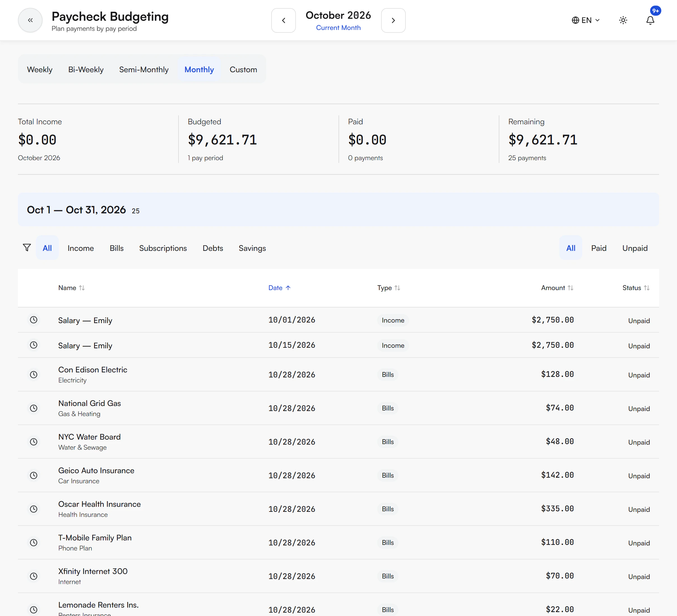
Task: Click the Unpaid status on Con Edison row
Action: click(639, 375)
